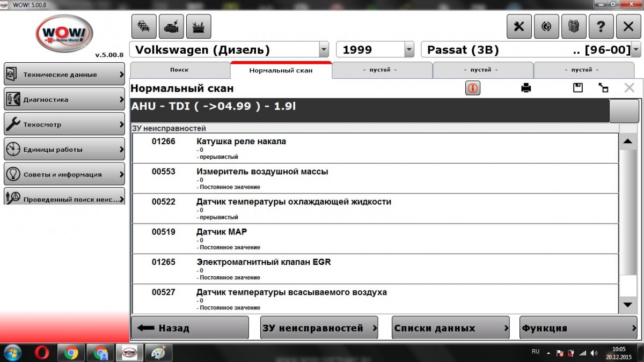644x362 pixels.
Task: Click the WOW! Online World logo
Action: pyautogui.click(x=64, y=33)
